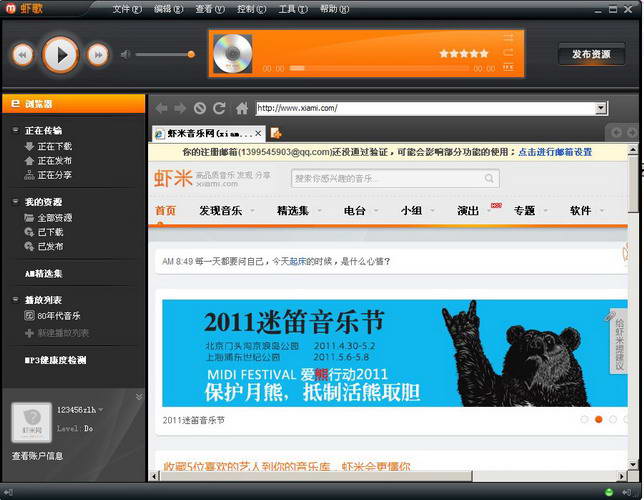Rate the song five stars

point(483,53)
